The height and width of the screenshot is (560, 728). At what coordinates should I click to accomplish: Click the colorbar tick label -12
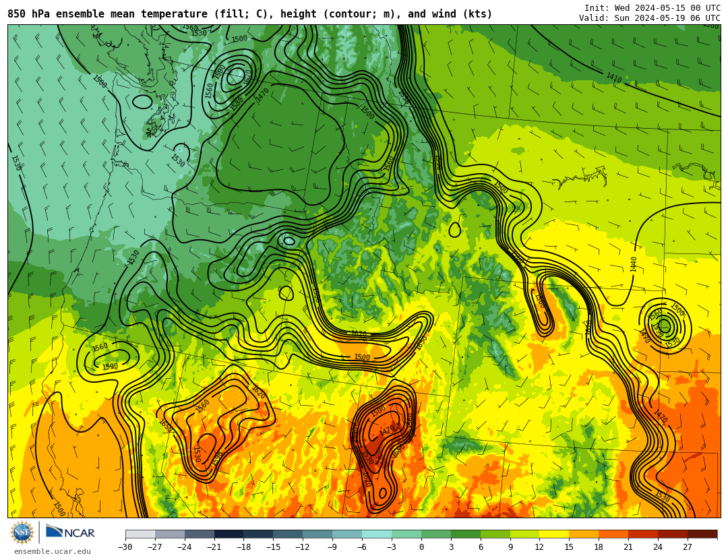tap(303, 547)
